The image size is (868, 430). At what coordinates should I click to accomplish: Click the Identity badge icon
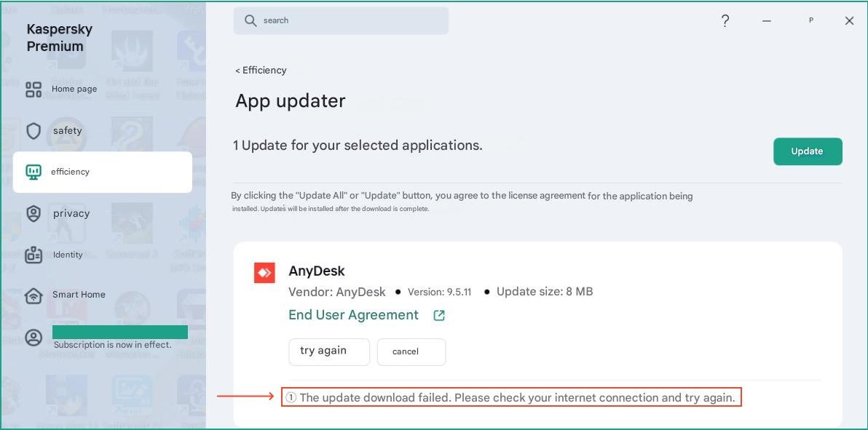pyautogui.click(x=33, y=255)
